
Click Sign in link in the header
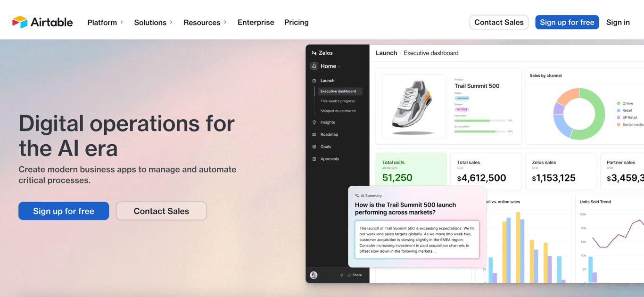tap(618, 22)
